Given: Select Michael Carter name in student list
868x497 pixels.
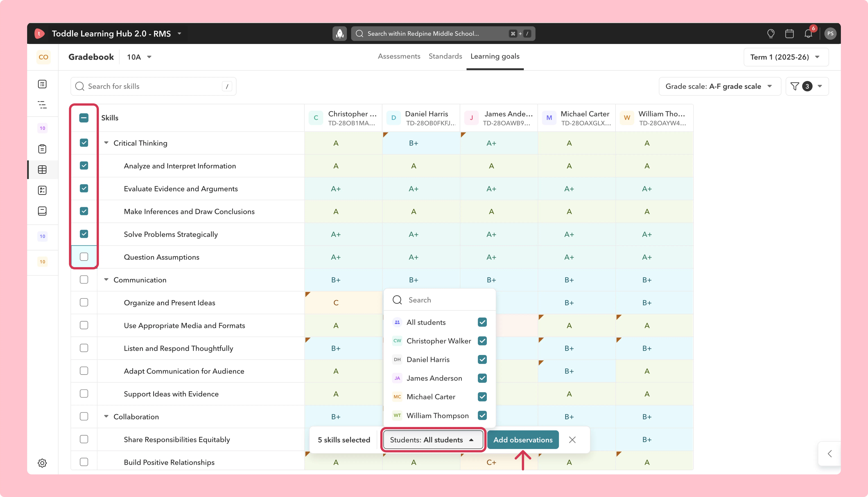Looking at the screenshot, I should pyautogui.click(x=431, y=397).
